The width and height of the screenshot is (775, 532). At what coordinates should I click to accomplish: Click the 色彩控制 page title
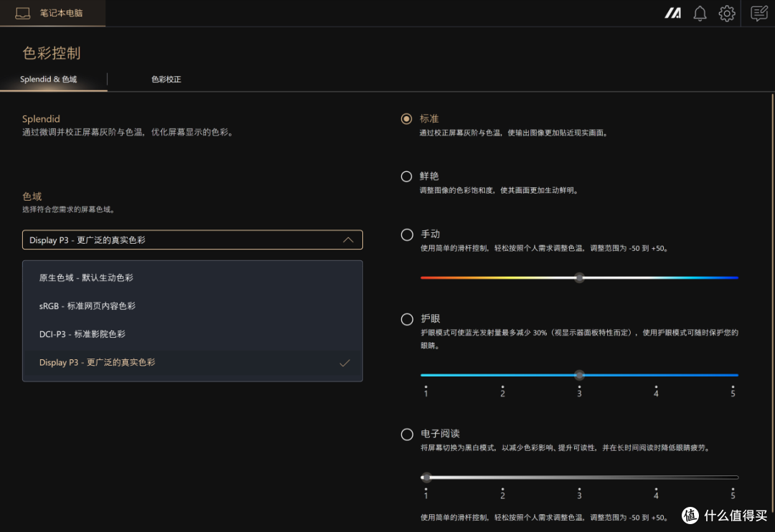(52, 53)
